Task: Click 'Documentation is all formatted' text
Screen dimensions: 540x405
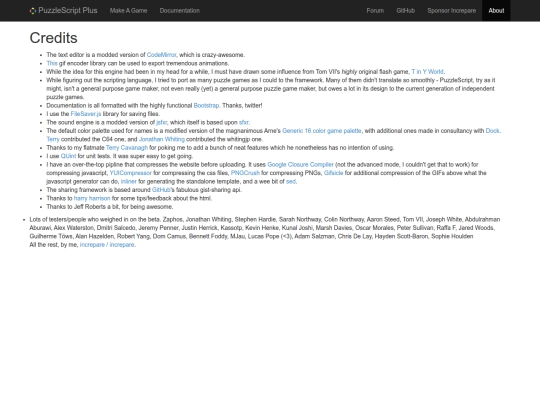Action: 94,105
